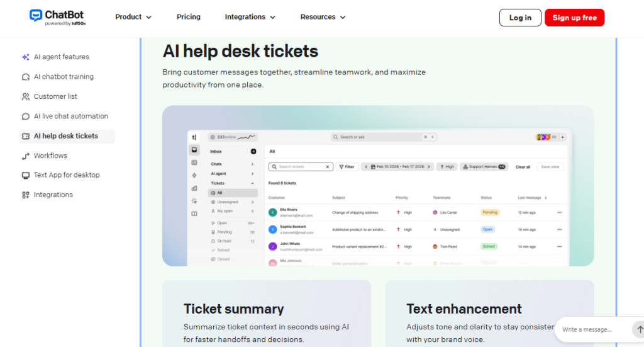Select the Pending tickets folder
This screenshot has width=644, height=347.
tap(233, 232)
